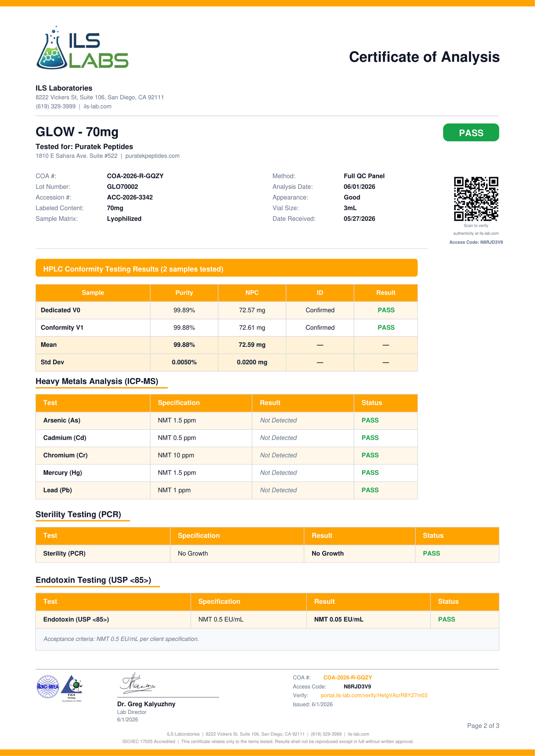Click the Lot Number value GLO70002

(x=122, y=187)
